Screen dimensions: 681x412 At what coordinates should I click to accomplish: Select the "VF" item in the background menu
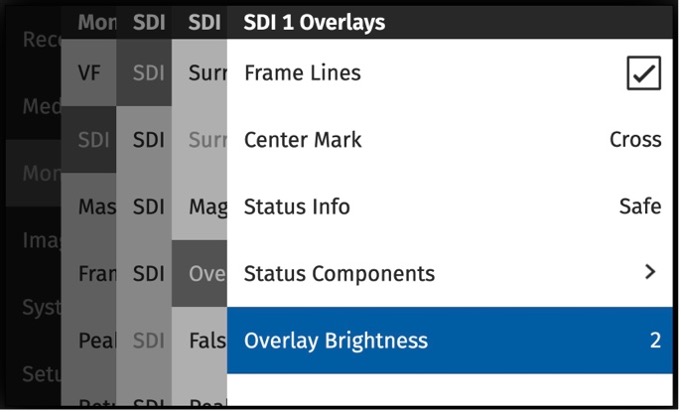(89, 73)
